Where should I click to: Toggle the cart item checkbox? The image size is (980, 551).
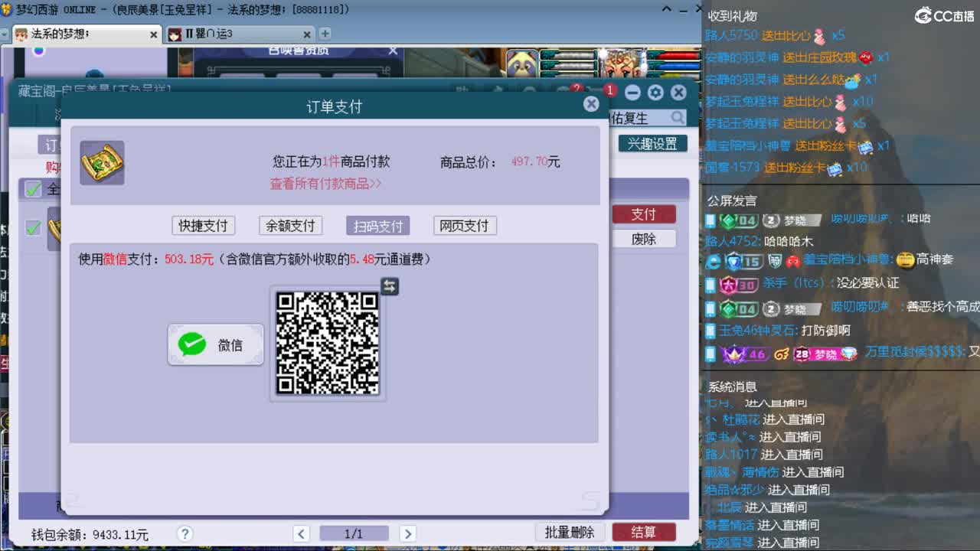tap(33, 227)
